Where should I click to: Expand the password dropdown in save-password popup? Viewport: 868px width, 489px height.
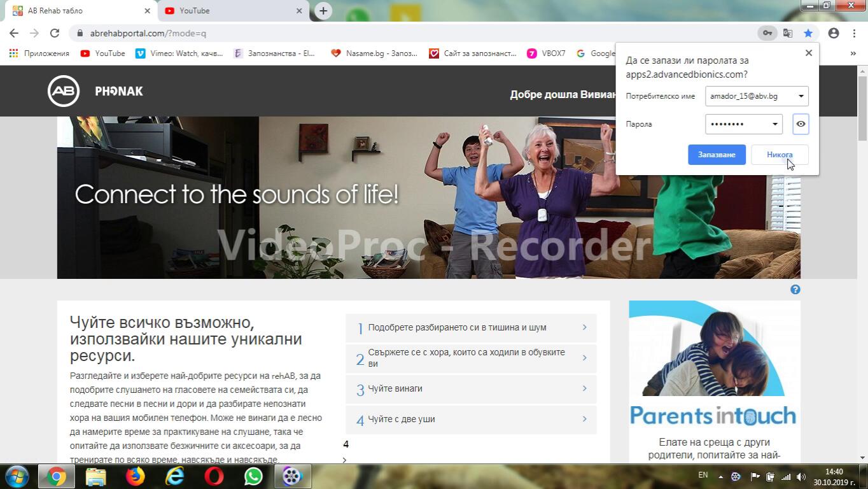pyautogui.click(x=774, y=124)
